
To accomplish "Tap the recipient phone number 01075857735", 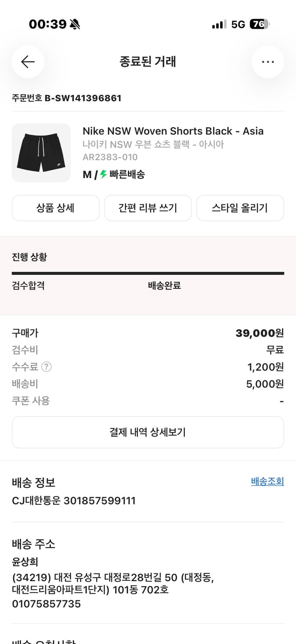I will [x=46, y=604].
